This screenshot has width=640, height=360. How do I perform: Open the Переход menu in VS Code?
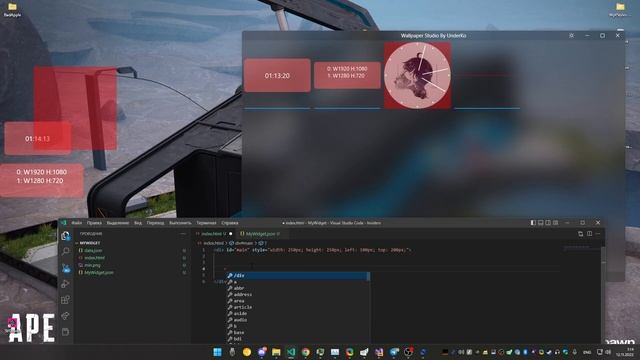click(155, 223)
